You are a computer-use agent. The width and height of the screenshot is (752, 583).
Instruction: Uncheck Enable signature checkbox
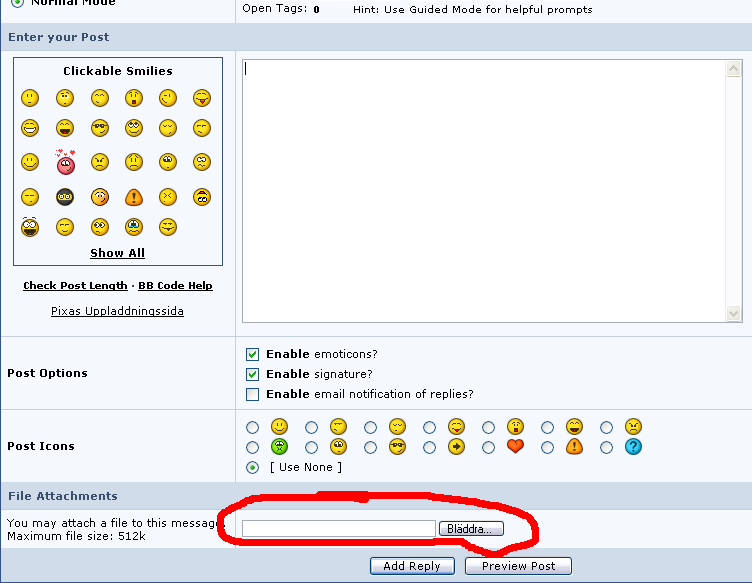pyautogui.click(x=252, y=374)
